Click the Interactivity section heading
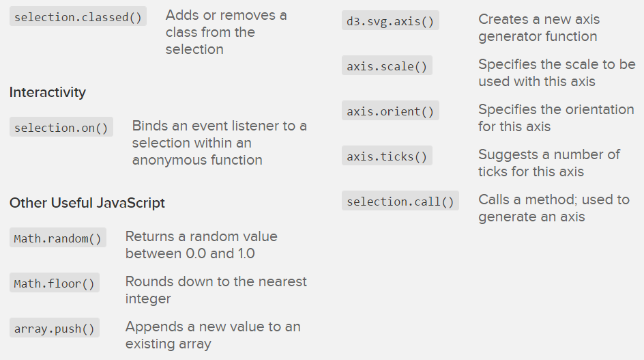 click(x=48, y=92)
